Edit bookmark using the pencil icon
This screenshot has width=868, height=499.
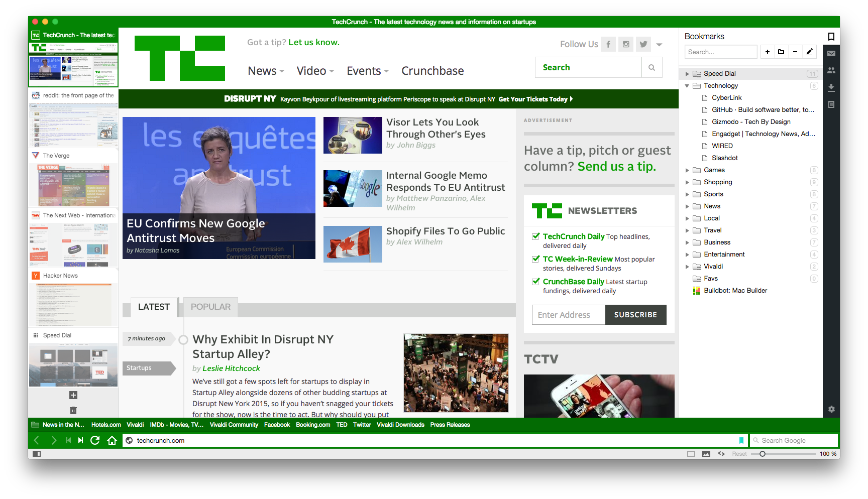[809, 52]
